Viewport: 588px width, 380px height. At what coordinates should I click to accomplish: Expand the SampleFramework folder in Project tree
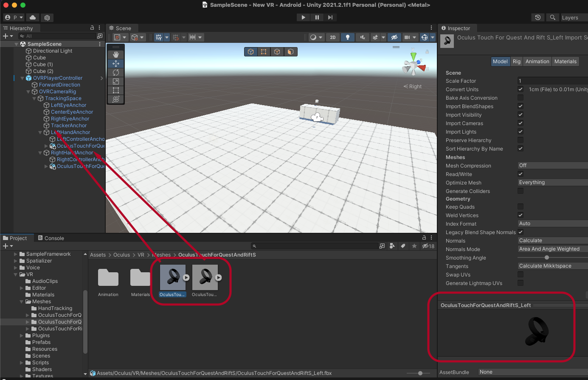(16, 254)
